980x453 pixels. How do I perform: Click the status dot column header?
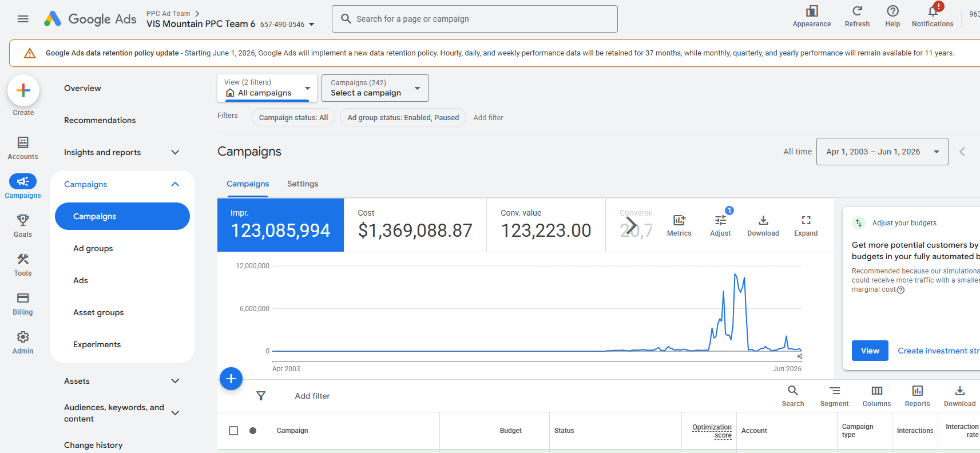click(x=253, y=431)
